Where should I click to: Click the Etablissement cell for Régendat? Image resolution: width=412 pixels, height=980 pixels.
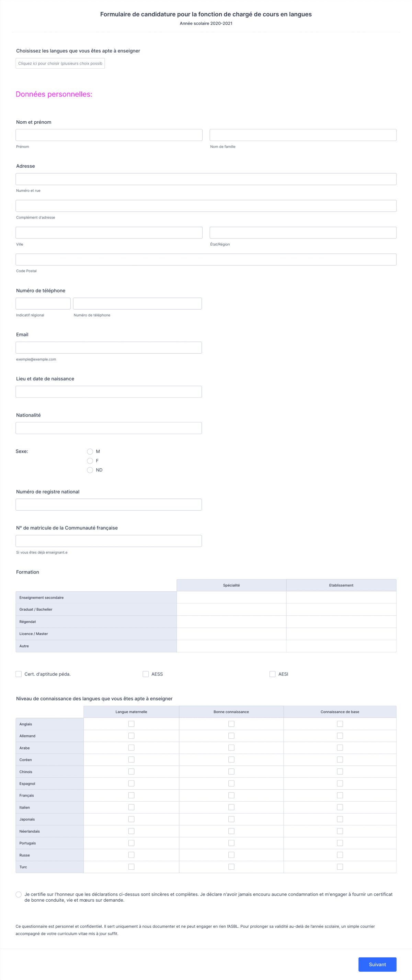pos(341,621)
